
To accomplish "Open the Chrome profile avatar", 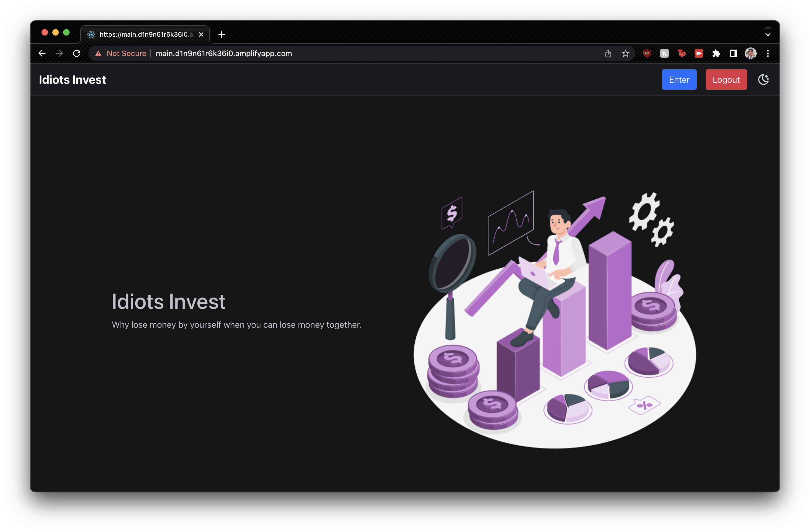I will tap(750, 53).
